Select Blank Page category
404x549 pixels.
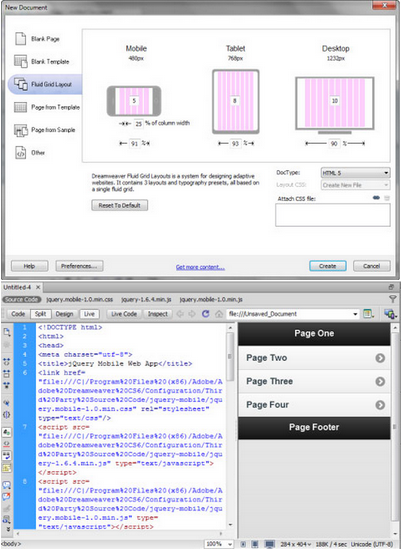click(x=37, y=39)
